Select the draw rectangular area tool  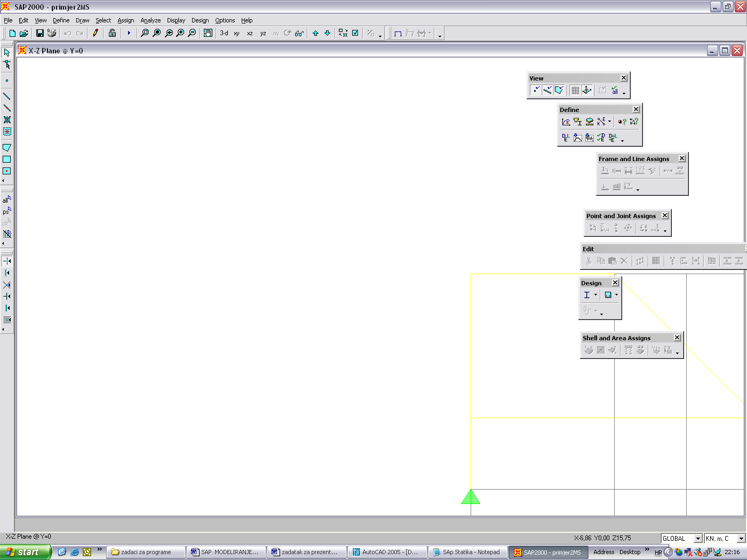(7, 159)
